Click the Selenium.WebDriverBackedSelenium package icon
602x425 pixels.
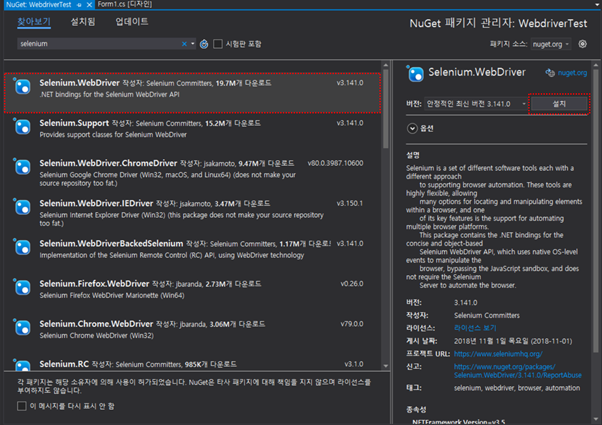coord(23,248)
